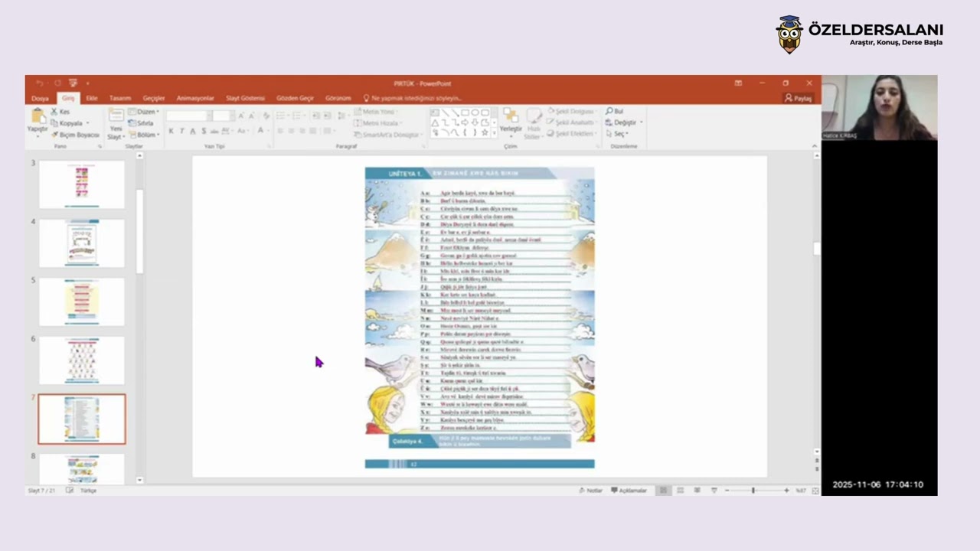980x551 pixels.
Task: Click the spell check icon in status bar
Action: pos(70,491)
